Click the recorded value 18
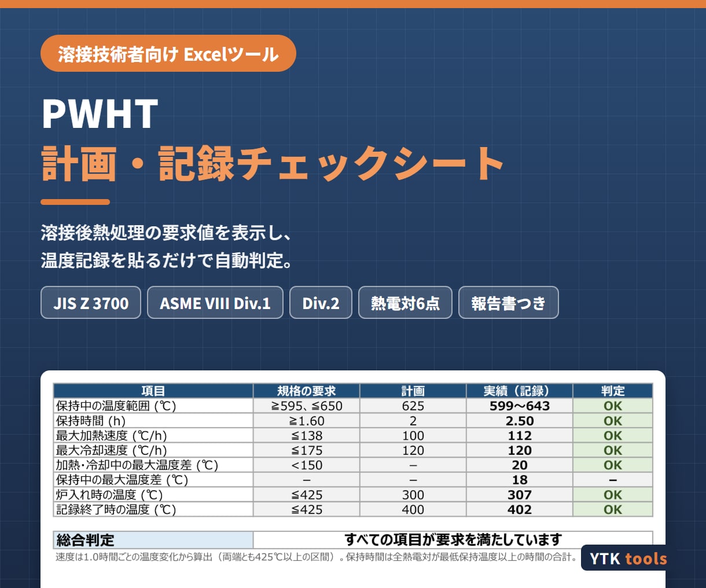The width and height of the screenshot is (706, 588). (x=520, y=480)
